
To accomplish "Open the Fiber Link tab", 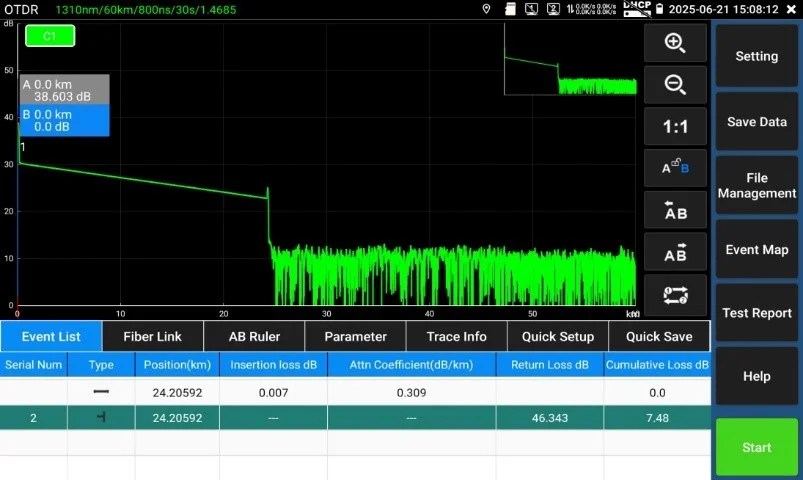I will pos(153,337).
